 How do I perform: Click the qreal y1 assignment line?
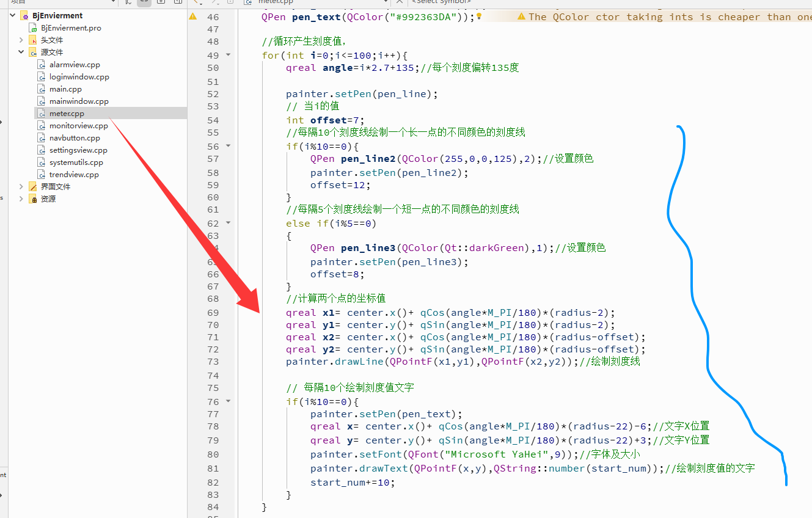[x=451, y=325]
